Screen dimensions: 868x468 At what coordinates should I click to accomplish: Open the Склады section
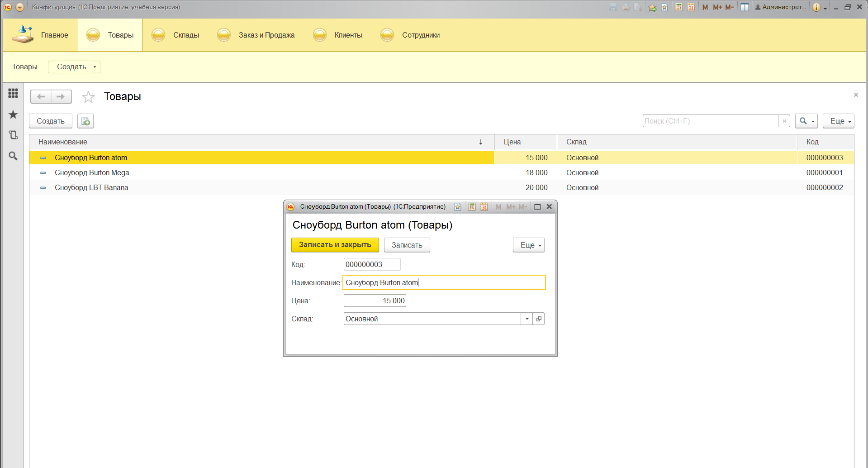click(x=175, y=35)
